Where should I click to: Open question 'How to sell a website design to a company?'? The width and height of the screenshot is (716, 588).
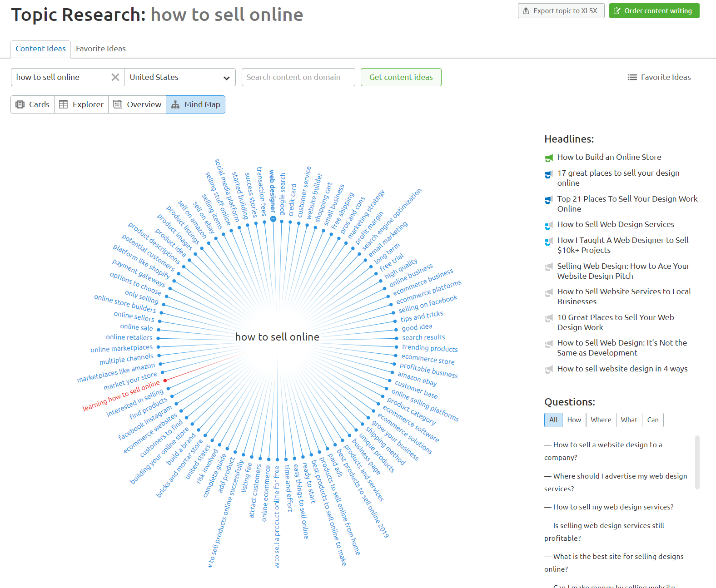(x=603, y=451)
